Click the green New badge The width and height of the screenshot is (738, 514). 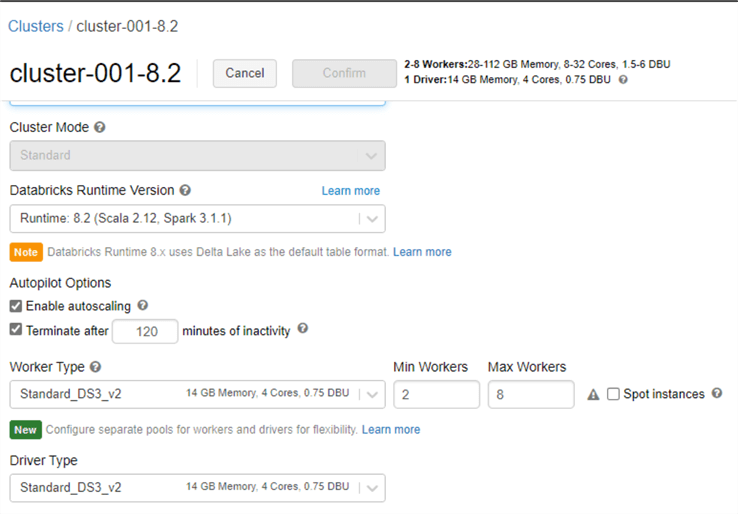click(25, 430)
